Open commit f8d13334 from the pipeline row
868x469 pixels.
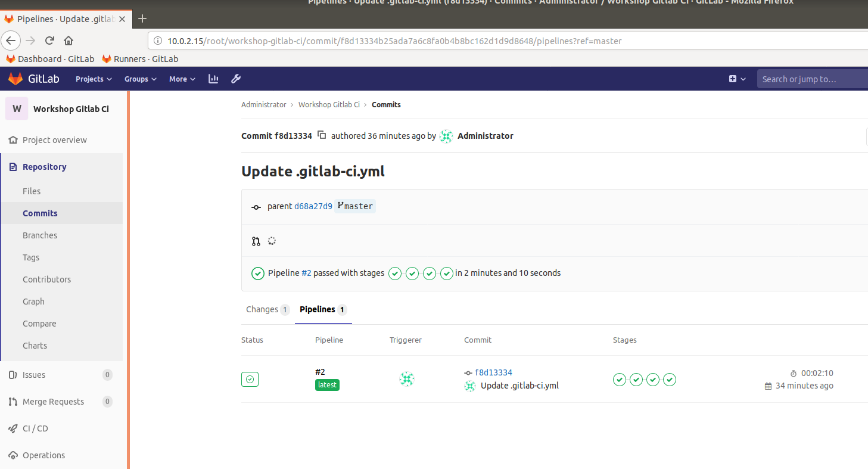click(494, 372)
